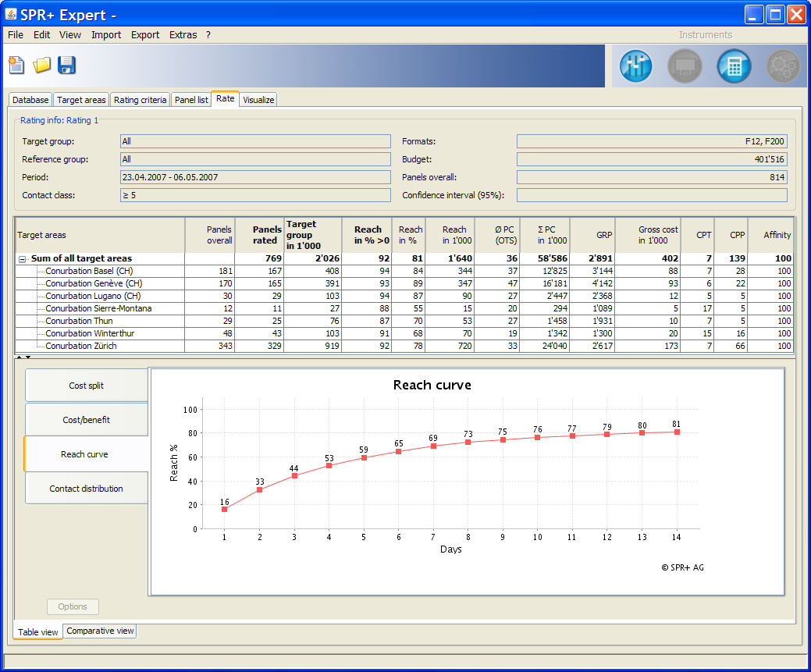This screenshot has width=811, height=672.
Task: Click the New document toolbar icon
Action: tap(17, 66)
